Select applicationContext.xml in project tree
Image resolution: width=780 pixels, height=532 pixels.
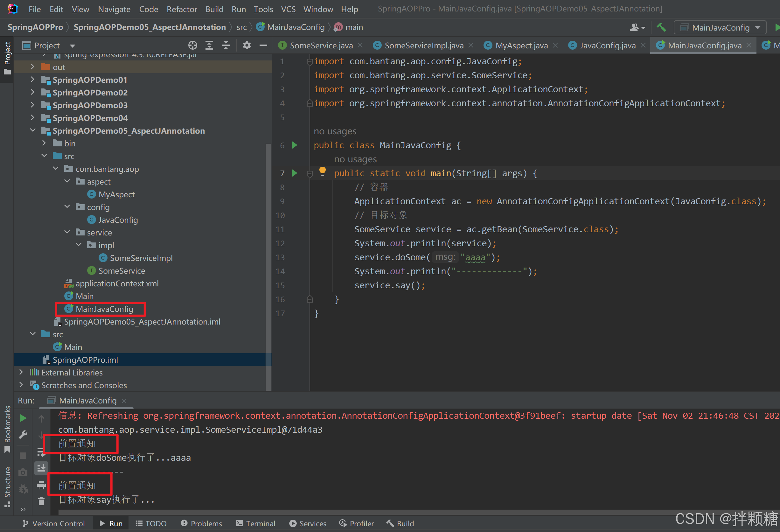coord(117,283)
